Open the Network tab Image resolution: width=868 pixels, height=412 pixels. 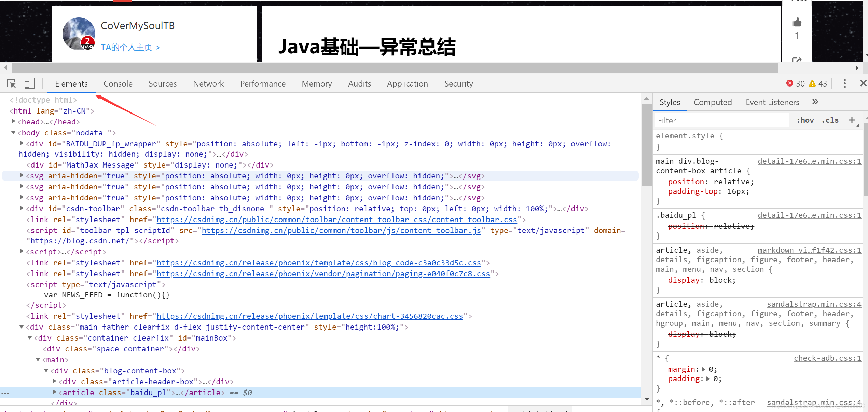click(208, 84)
